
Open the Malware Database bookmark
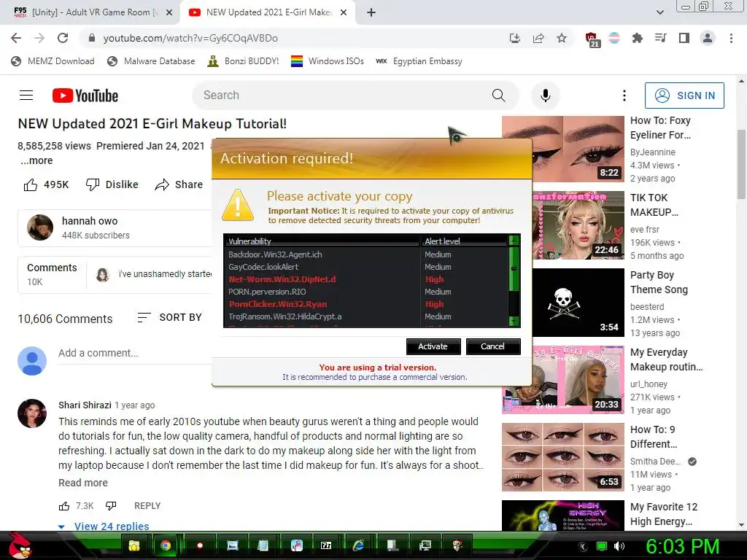coord(151,61)
